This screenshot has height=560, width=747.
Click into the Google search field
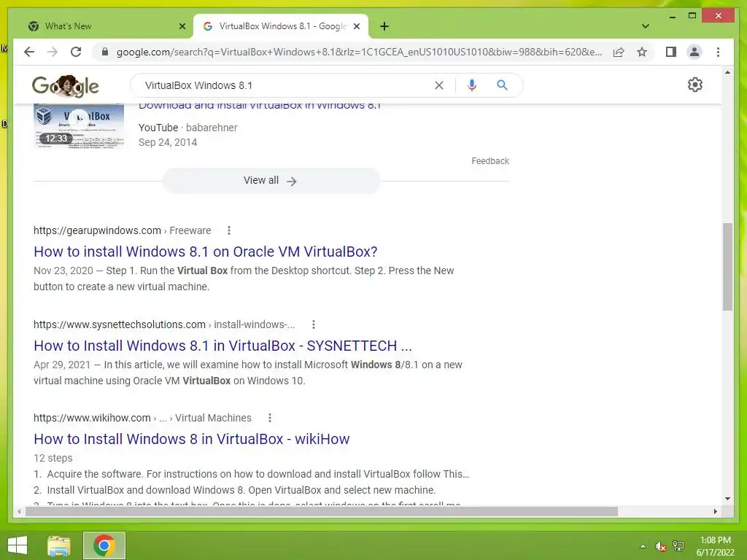pyautogui.click(x=286, y=85)
